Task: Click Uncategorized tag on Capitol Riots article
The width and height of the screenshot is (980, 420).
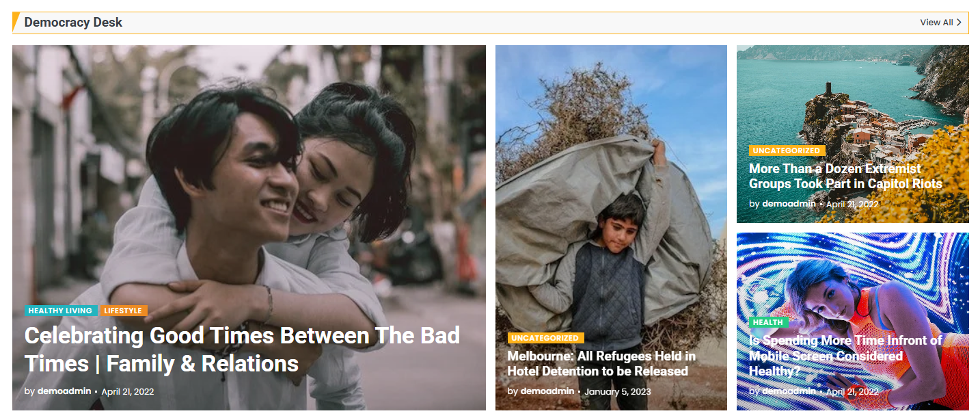Action: click(787, 150)
